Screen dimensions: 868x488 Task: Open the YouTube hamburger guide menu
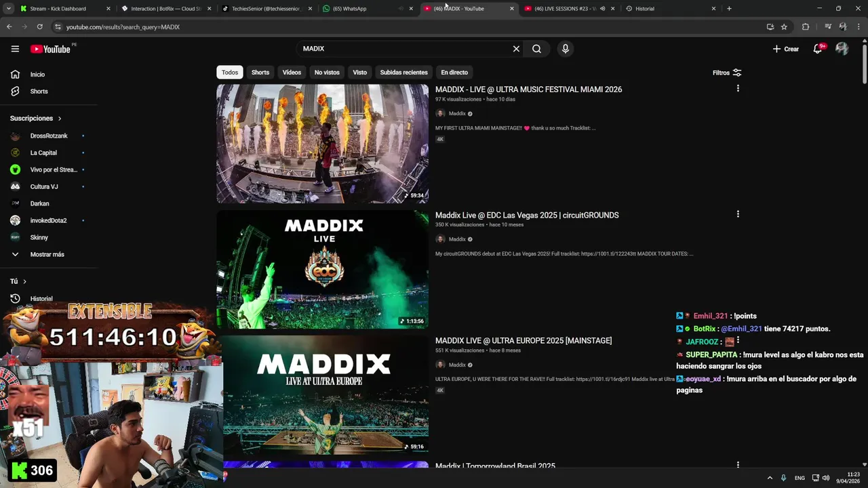click(x=15, y=49)
